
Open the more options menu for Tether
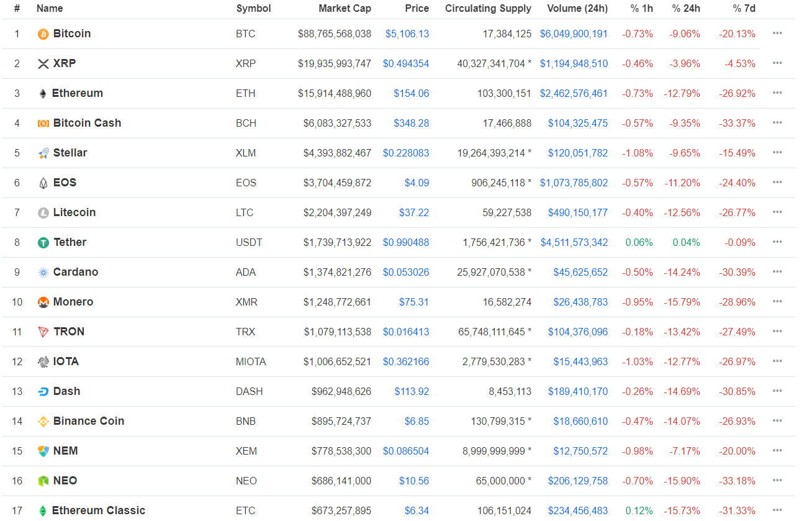click(x=777, y=242)
